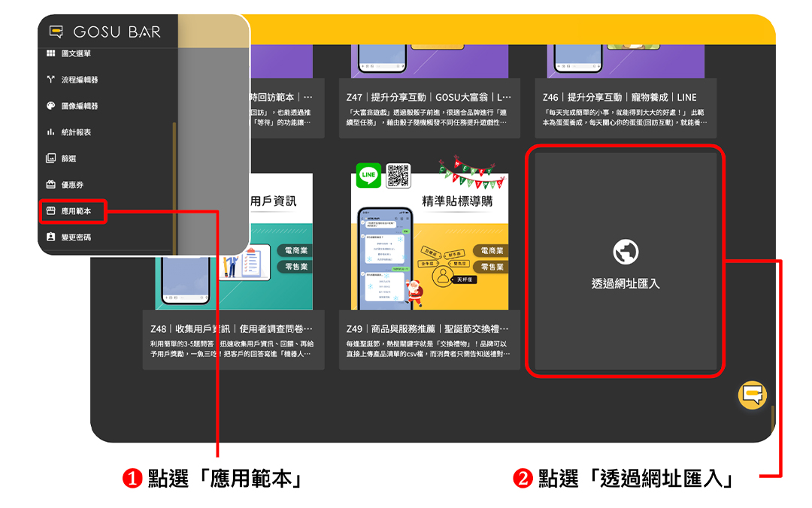Image resolution: width=812 pixels, height=508 pixels.
Task: Click the 透過網址匯入 import card
Action: point(625,261)
